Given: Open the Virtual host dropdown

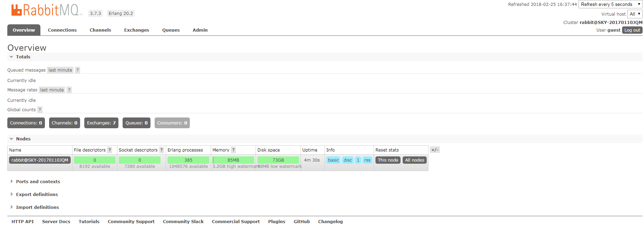Looking at the screenshot, I should click(635, 14).
